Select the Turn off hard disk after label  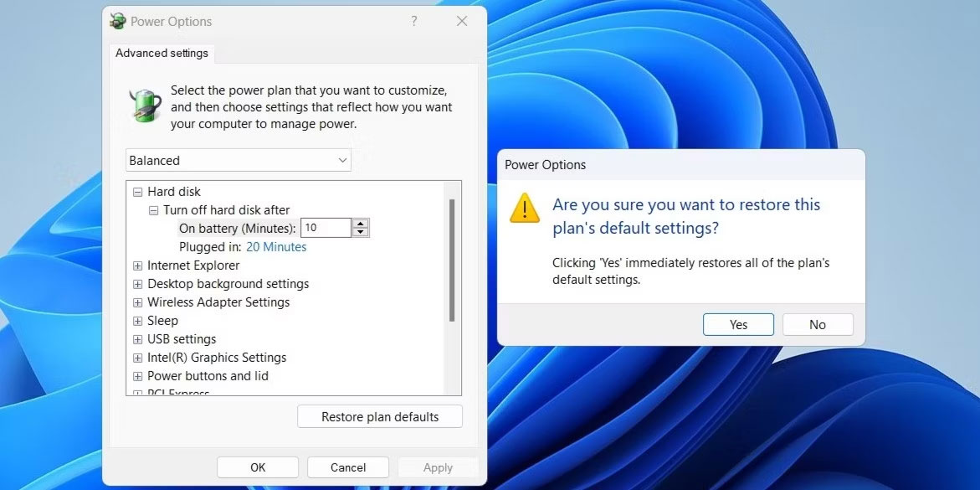coord(226,210)
